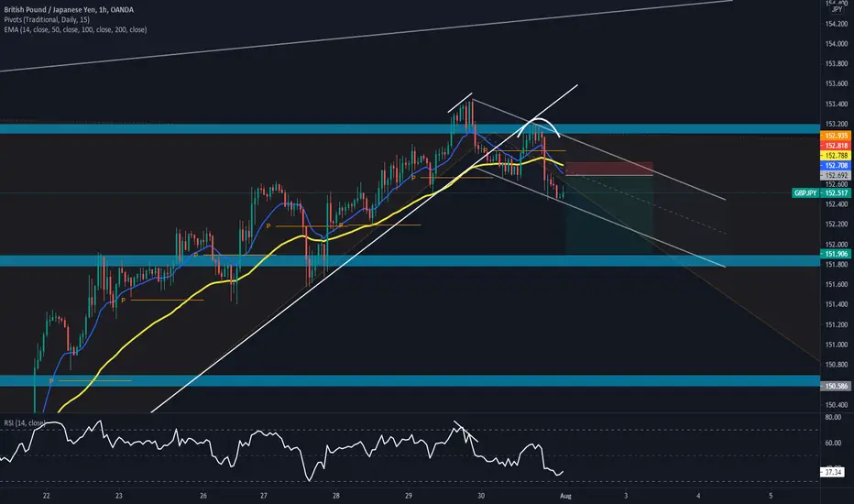Click the date label 26 on the time axis
This screenshot has width=854, height=504.
point(203,496)
